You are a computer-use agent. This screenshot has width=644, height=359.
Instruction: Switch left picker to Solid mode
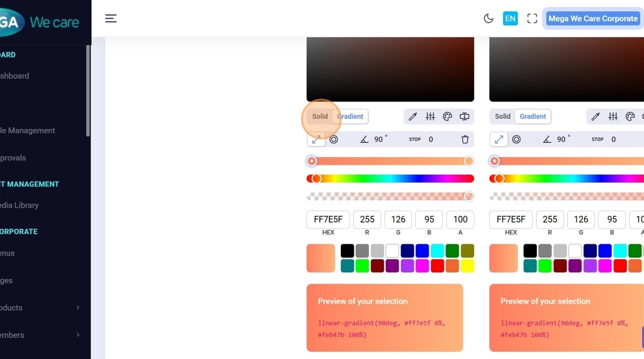click(x=320, y=117)
